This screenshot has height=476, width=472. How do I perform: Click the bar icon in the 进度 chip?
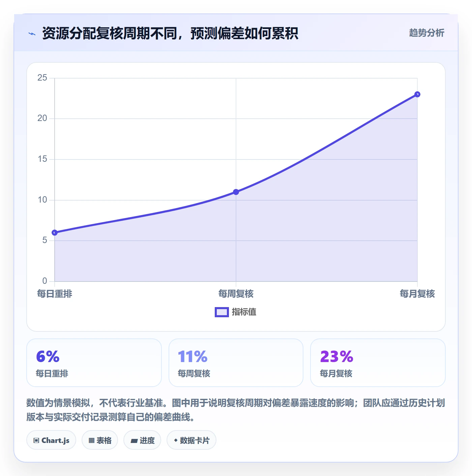click(134, 441)
